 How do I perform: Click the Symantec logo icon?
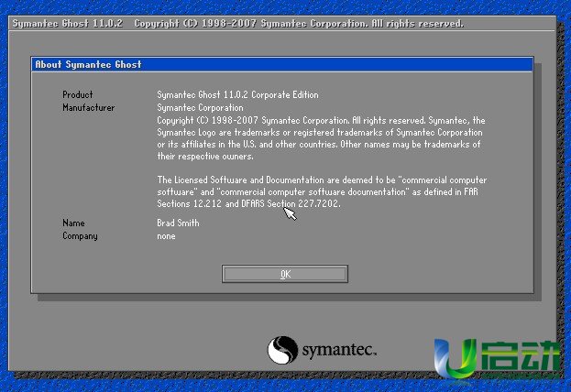(x=282, y=350)
